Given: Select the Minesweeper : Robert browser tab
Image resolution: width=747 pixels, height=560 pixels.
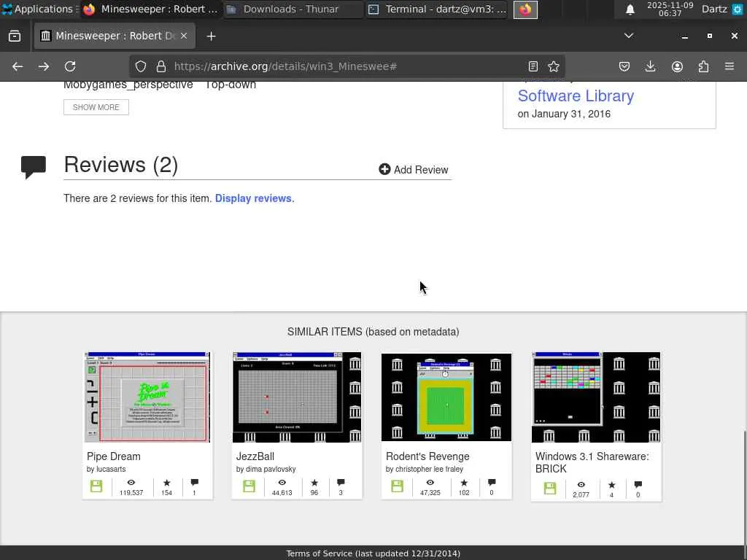Looking at the screenshot, I should click(115, 36).
